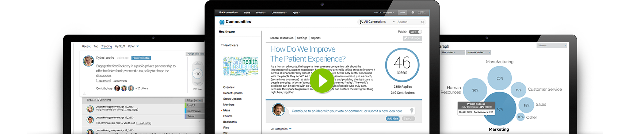Select the Trending tab

[x=107, y=46]
